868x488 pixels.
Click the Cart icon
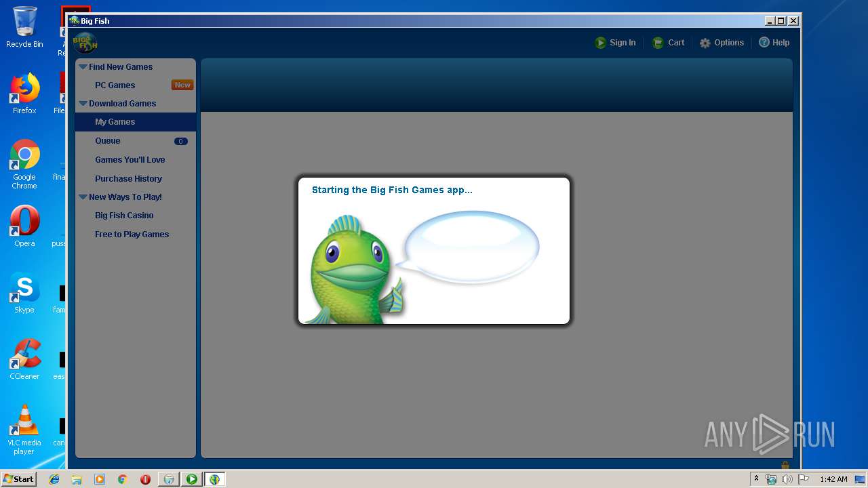coord(657,43)
